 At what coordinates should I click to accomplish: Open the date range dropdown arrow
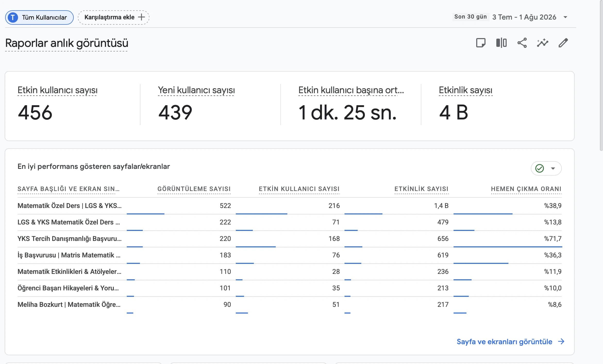(x=565, y=17)
